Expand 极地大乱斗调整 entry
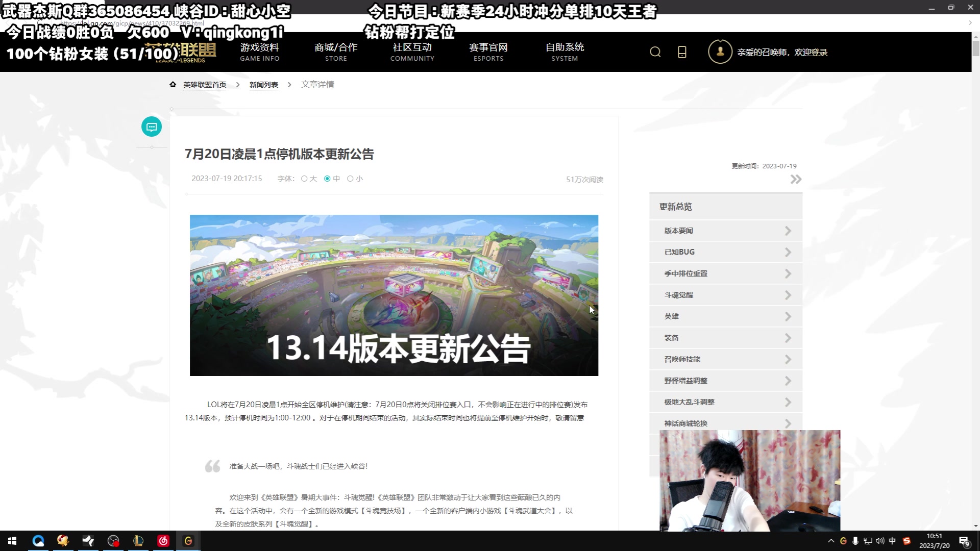This screenshot has height=551, width=980. pos(726,403)
